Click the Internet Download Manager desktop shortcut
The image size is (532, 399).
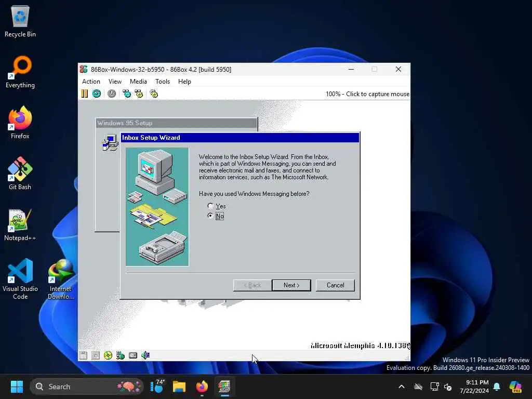pyautogui.click(x=61, y=279)
